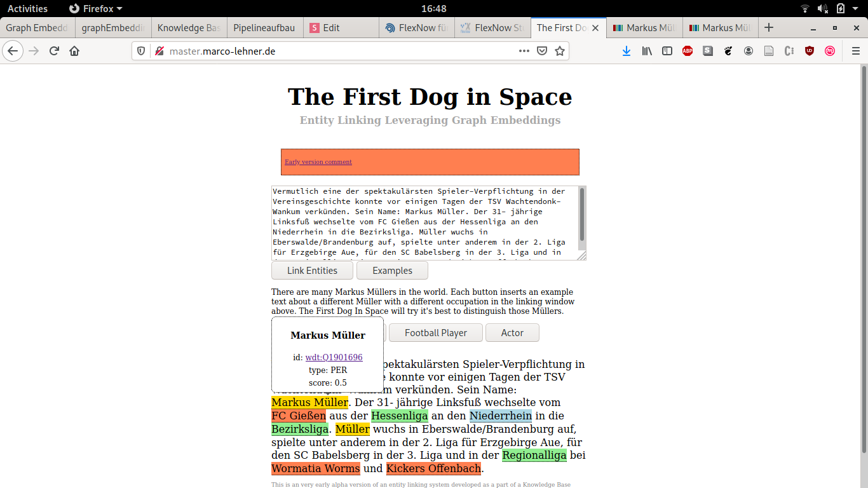The width and height of the screenshot is (868, 488).
Task: Open tracking protection shield info
Action: [142, 51]
